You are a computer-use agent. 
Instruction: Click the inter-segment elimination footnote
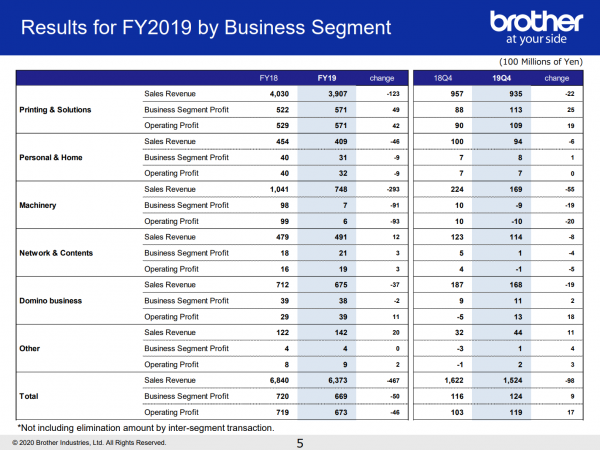coord(146,428)
